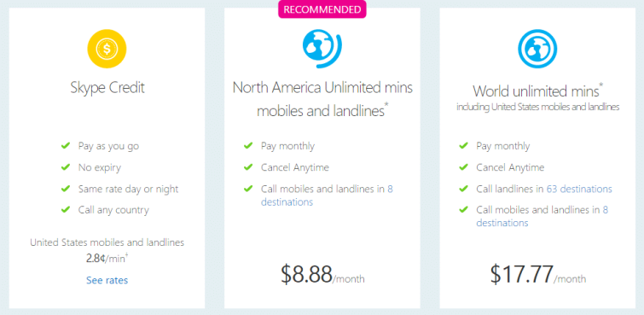Click the yellow Skype Credit coin icon
This screenshot has width=644, height=315.
pos(107,49)
